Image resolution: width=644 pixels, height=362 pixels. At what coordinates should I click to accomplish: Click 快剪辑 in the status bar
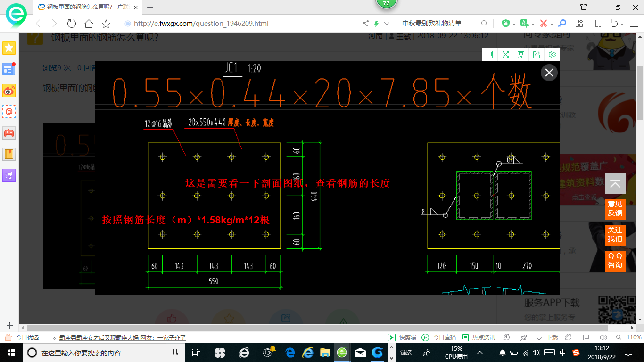coord(402,337)
